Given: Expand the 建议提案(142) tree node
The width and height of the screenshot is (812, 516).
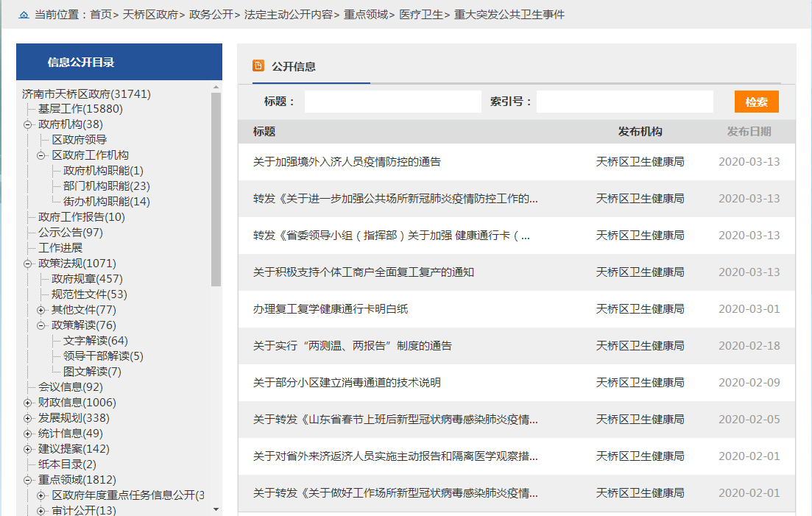Looking at the screenshot, I should (27, 450).
